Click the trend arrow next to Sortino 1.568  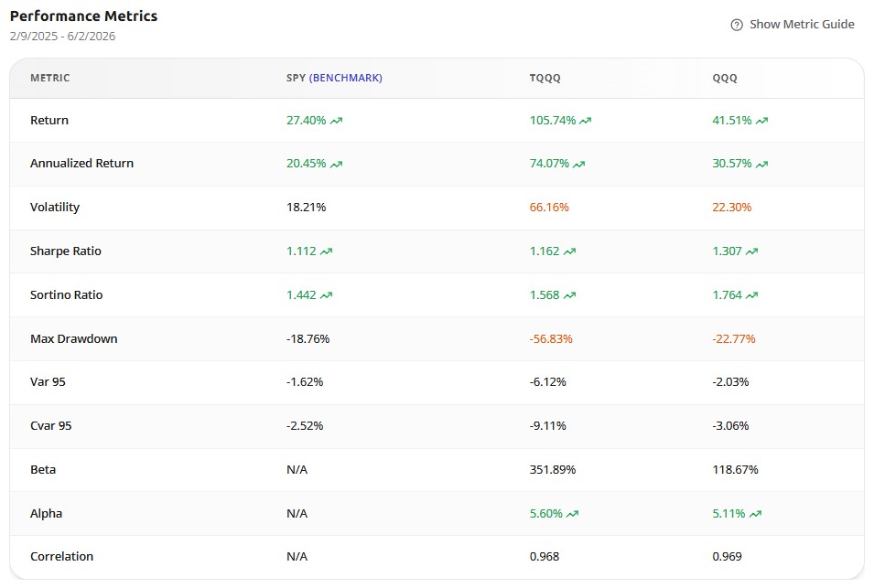pos(569,295)
